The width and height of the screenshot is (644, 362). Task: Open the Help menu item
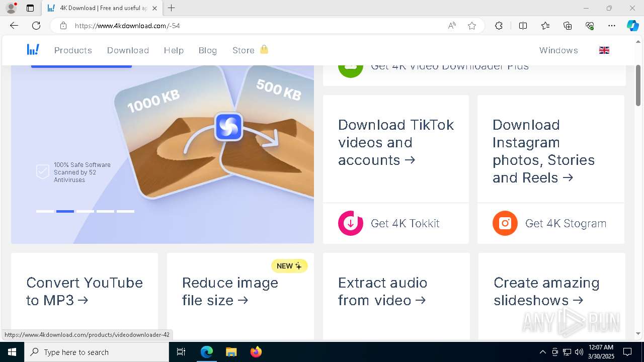click(174, 50)
